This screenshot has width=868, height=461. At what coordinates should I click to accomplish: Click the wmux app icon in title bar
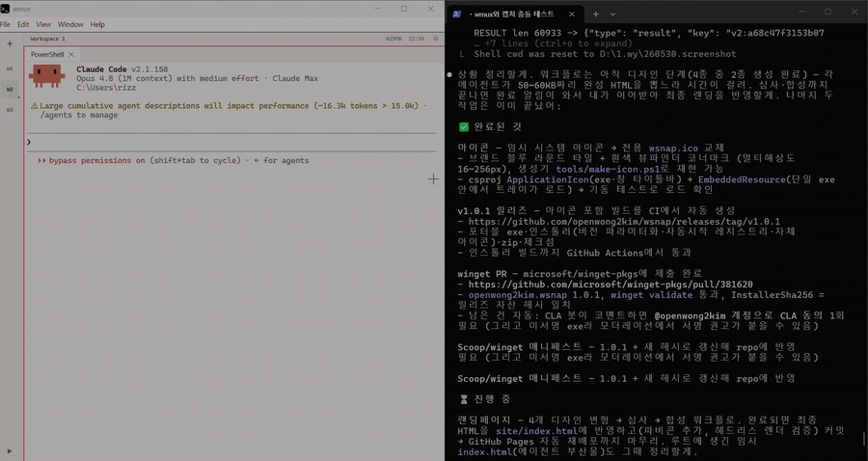click(x=5, y=9)
